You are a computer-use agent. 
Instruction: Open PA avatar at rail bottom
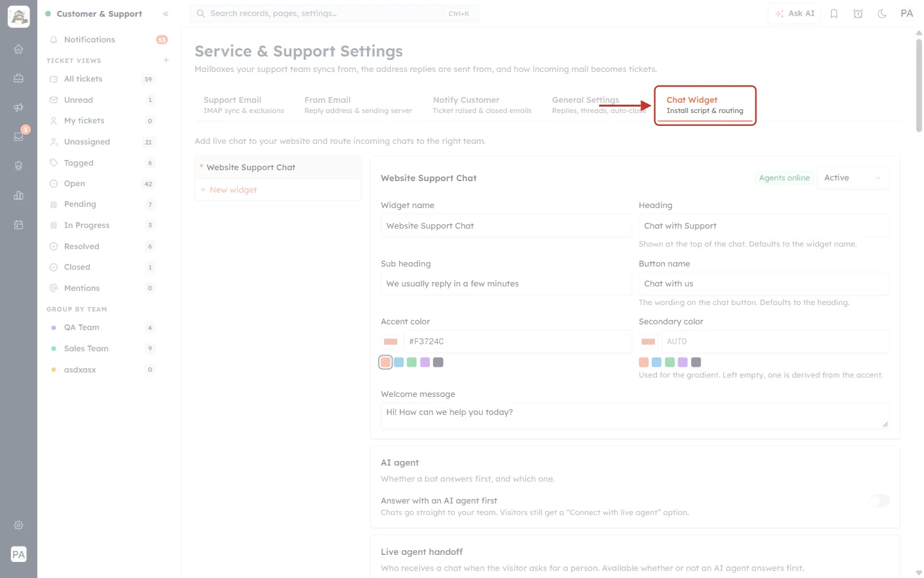[x=19, y=554]
